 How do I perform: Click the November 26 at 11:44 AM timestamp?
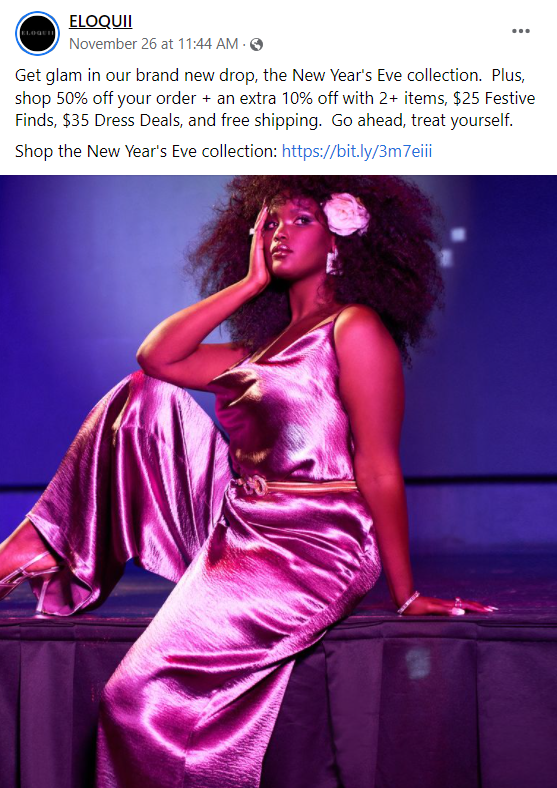pos(153,44)
